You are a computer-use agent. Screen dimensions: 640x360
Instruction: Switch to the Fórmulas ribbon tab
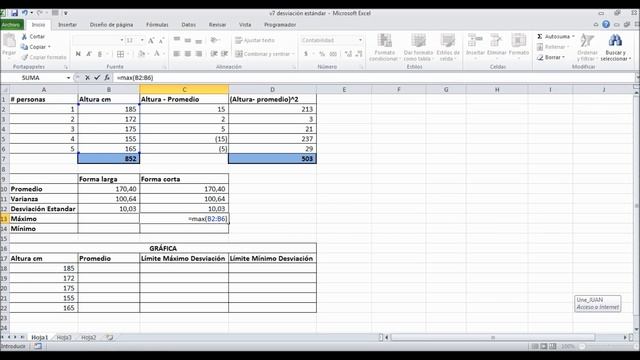157,24
